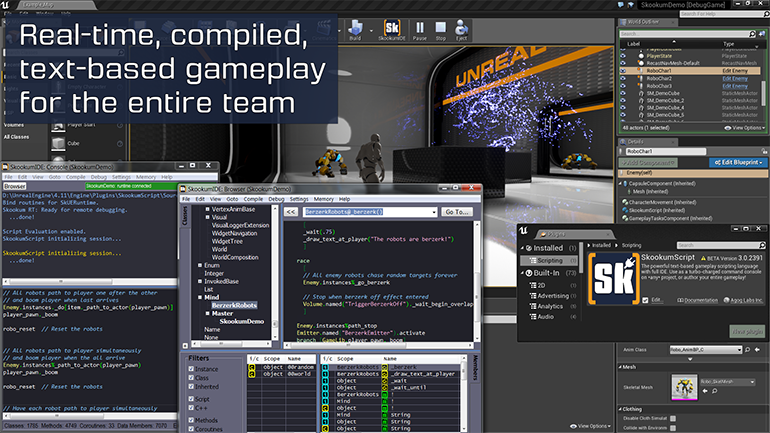Toggle the C++ filter checkbox

click(x=191, y=407)
